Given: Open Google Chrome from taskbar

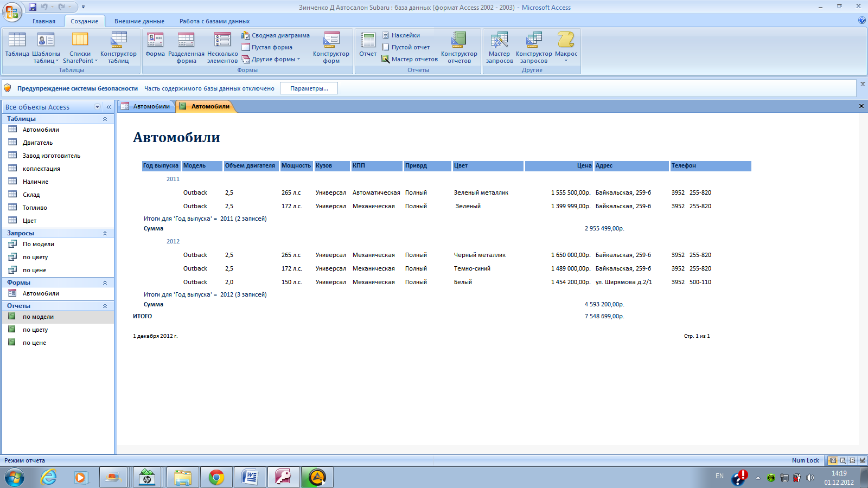Looking at the screenshot, I should click(216, 478).
